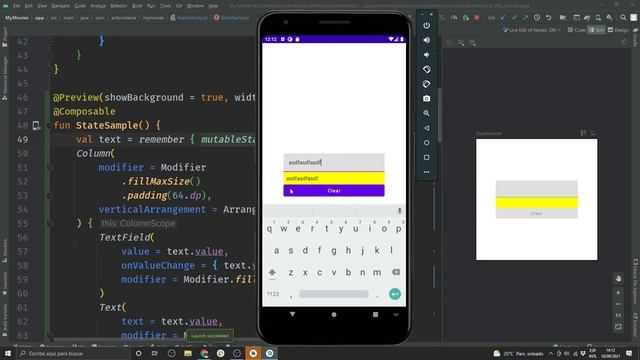Collapse the fold marker at line 51
The width and height of the screenshot is (640, 360).
coord(49,167)
